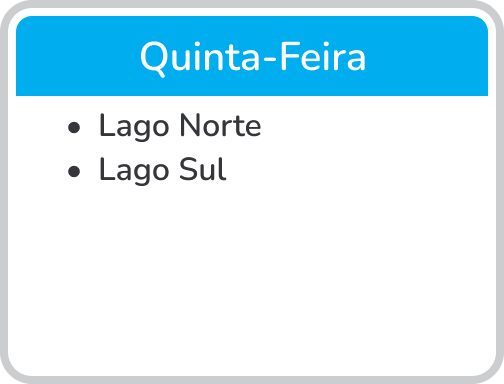Click the blank space right of Lago Norte

tap(373, 126)
